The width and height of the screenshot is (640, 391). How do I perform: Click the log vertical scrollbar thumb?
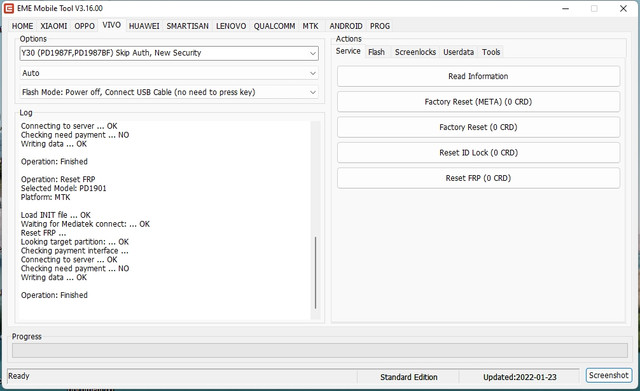[x=316, y=273]
